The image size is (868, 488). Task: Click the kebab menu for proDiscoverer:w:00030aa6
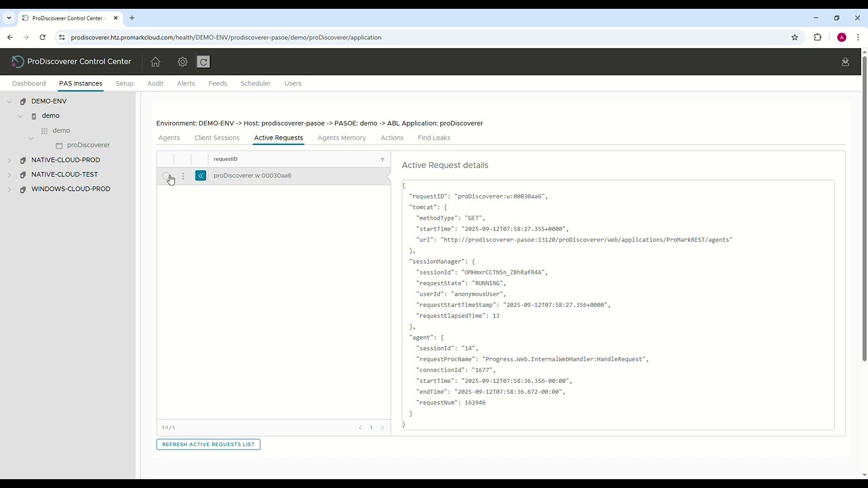tap(182, 176)
